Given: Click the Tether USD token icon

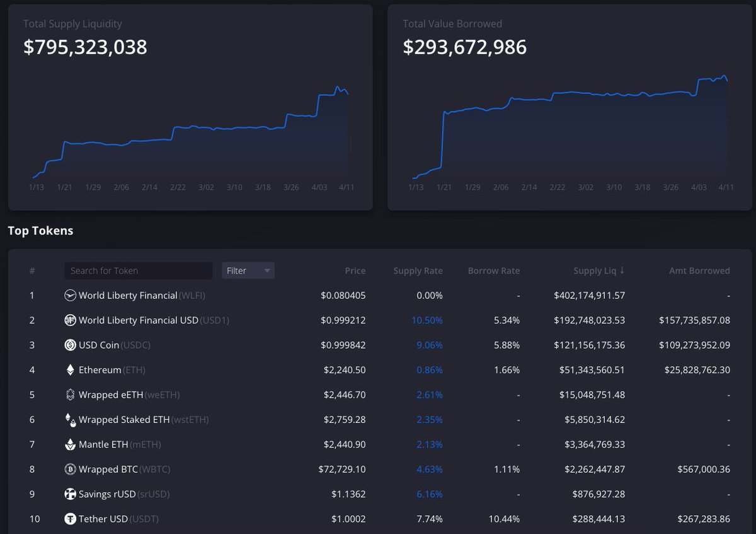Looking at the screenshot, I should pos(71,519).
